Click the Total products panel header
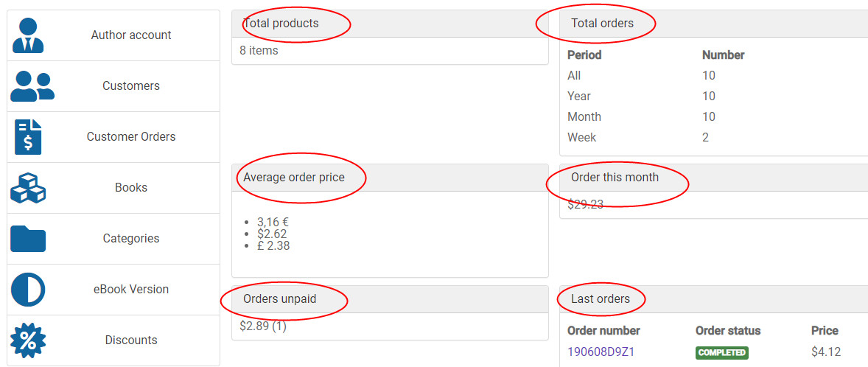Viewport: 868px width, 367px height. pos(281,24)
